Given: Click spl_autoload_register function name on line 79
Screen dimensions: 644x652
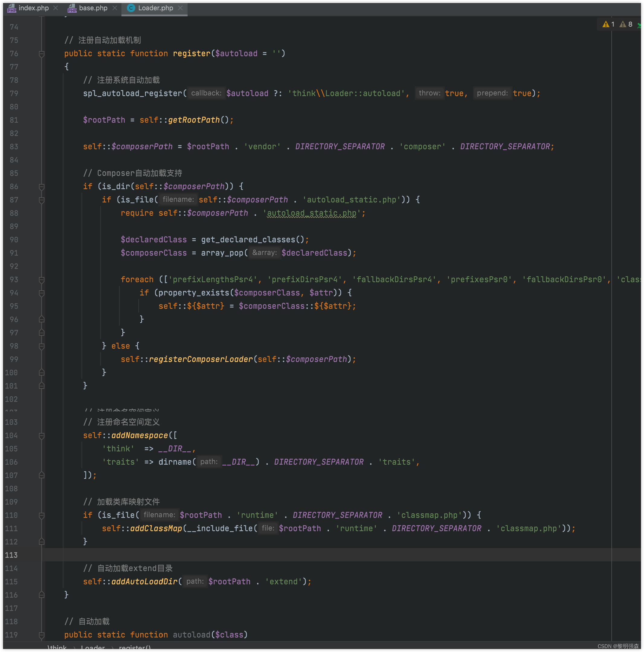Looking at the screenshot, I should point(133,93).
